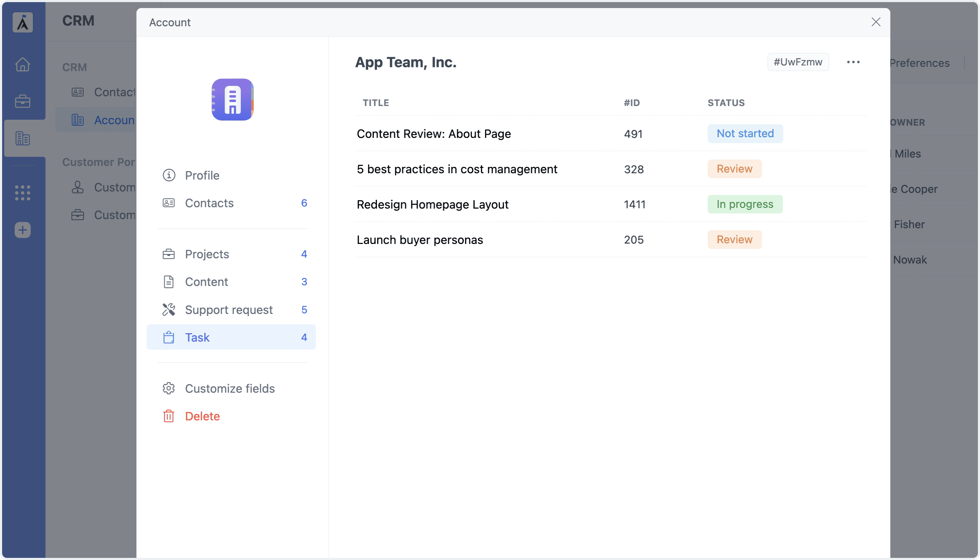Open Preferences
Image resolution: width=980 pixels, height=560 pixels.
(x=920, y=63)
